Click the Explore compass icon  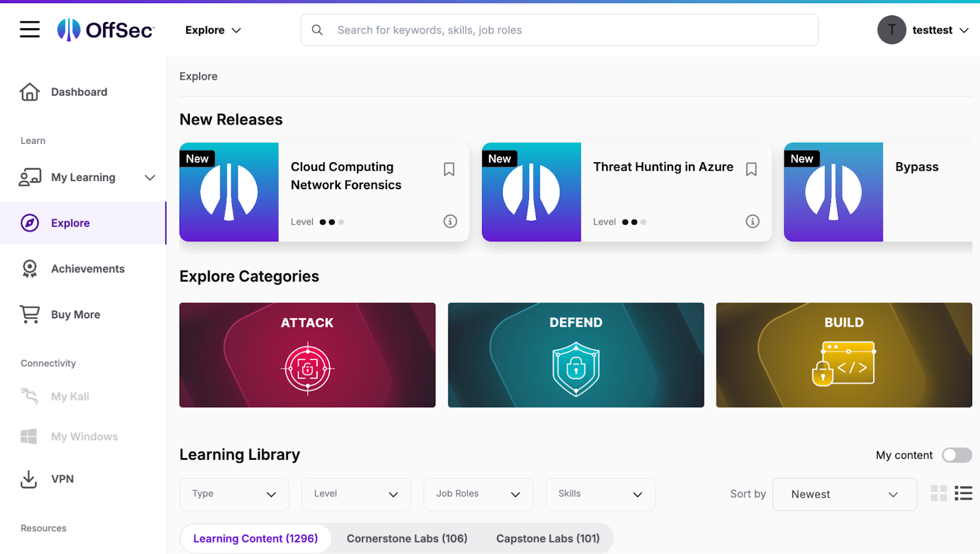29,223
